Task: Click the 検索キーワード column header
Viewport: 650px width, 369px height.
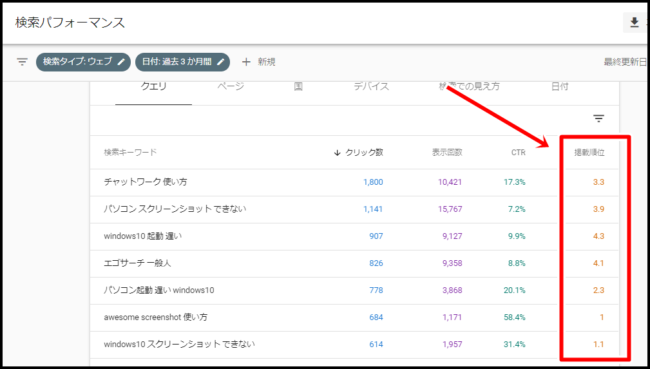Action: click(x=130, y=153)
